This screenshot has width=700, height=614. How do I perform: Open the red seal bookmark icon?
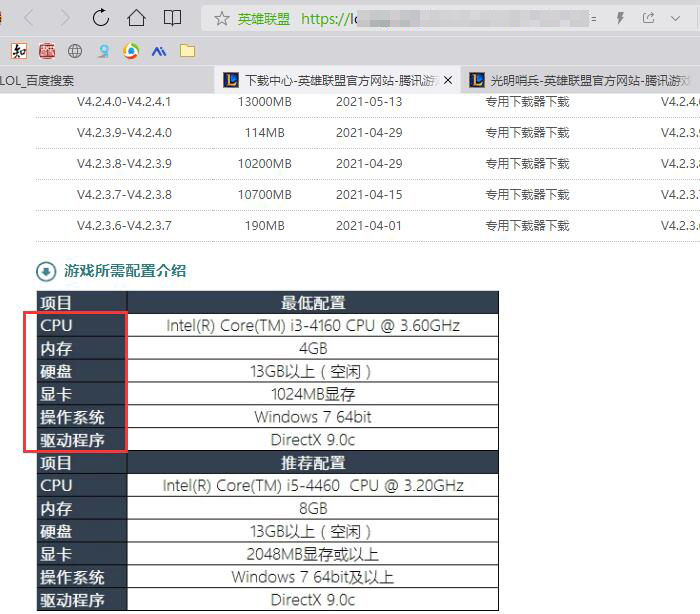pyautogui.click(x=47, y=51)
